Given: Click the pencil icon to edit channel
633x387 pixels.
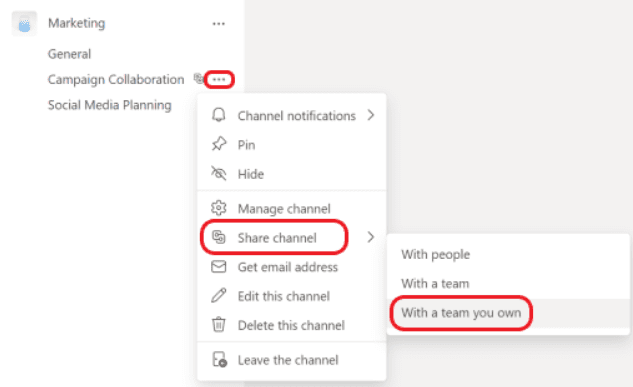Looking at the screenshot, I should click(x=218, y=296).
